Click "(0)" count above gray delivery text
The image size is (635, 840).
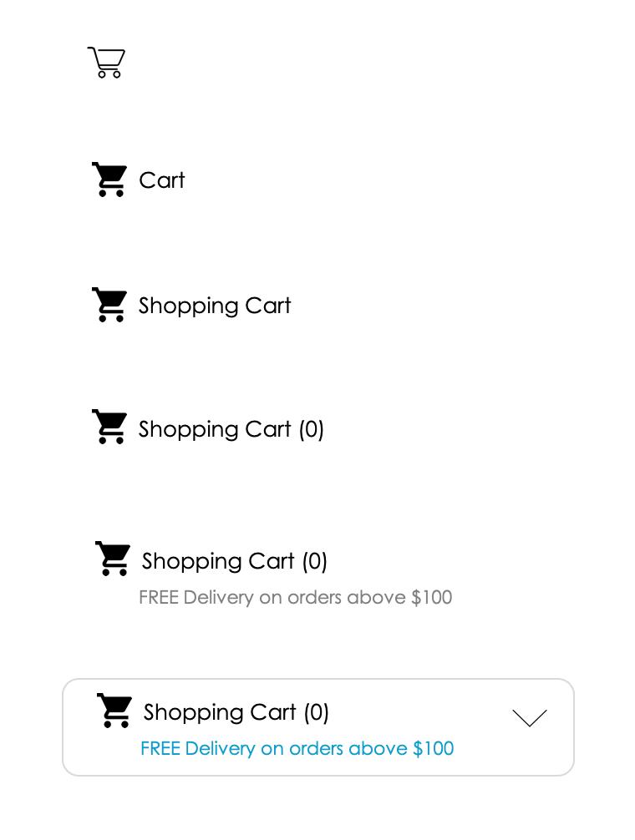(x=314, y=561)
